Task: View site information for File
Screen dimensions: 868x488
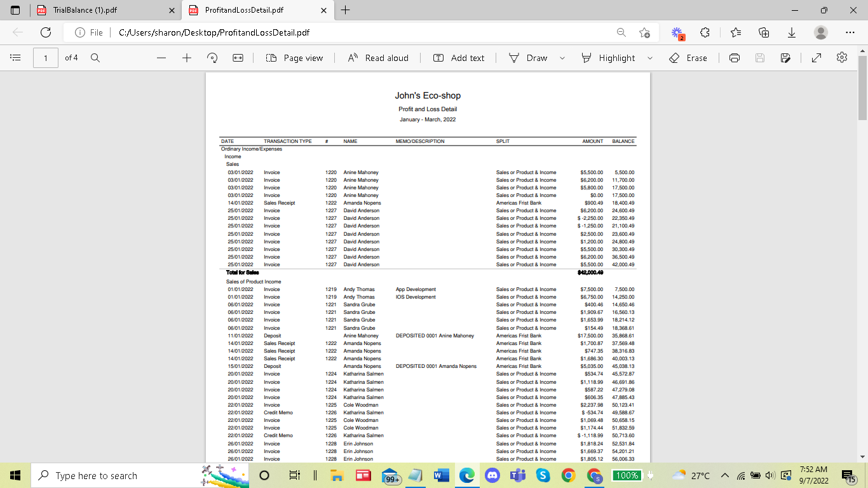Action: coord(89,32)
